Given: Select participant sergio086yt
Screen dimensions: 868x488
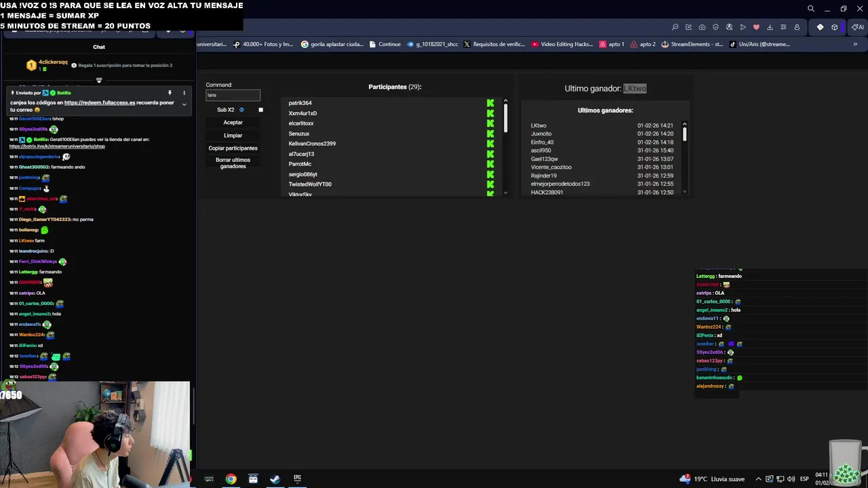Looking at the screenshot, I should 302,174.
